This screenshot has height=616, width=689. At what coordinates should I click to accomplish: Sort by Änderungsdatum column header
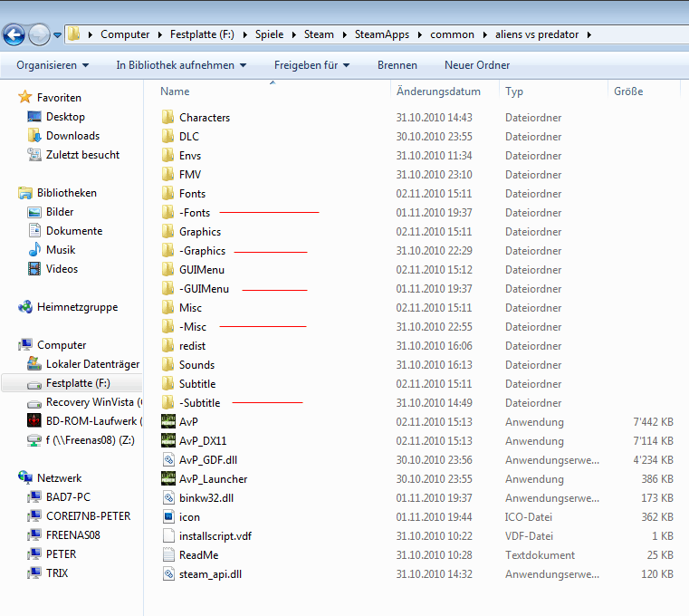(x=438, y=91)
